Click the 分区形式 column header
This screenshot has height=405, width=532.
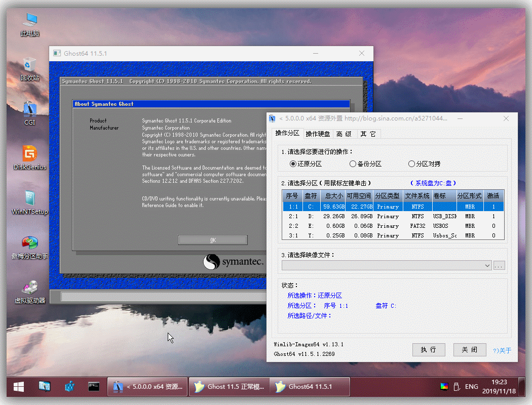(x=470, y=196)
